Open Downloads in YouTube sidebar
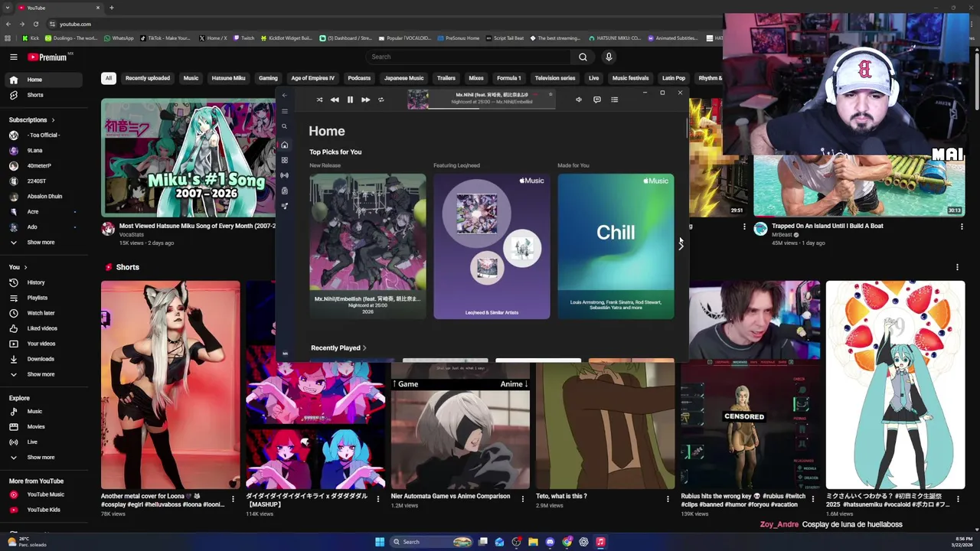 pos(44,359)
